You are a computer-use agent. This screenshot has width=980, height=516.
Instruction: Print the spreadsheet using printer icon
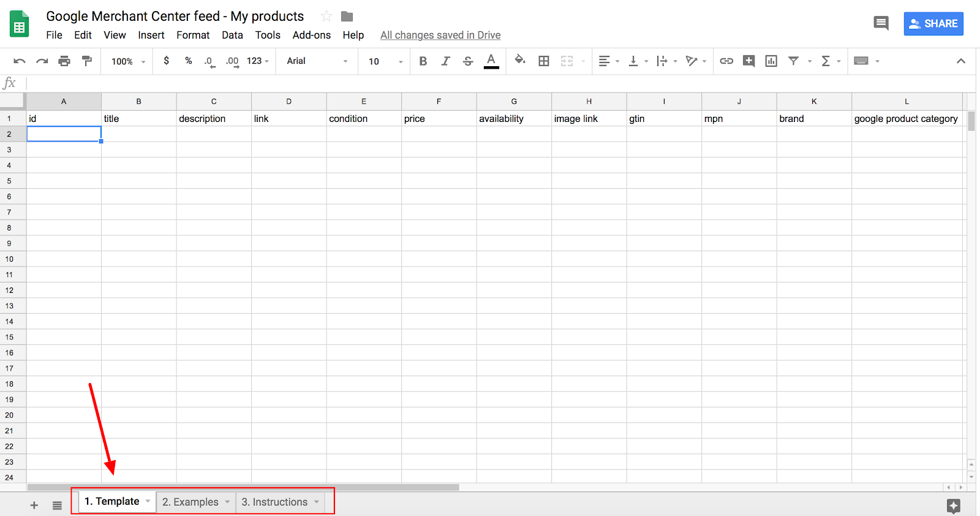tap(64, 61)
